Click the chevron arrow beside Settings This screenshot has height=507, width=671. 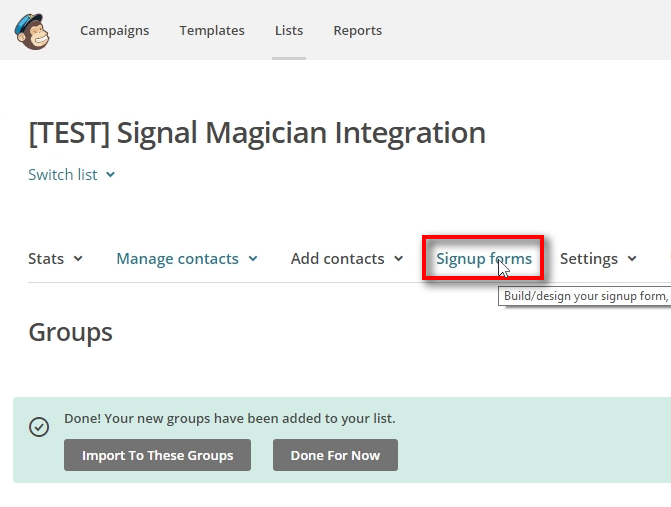click(632, 259)
